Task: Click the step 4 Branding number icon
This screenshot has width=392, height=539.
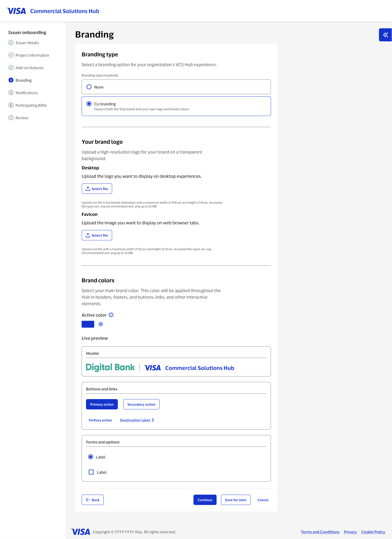Action: tap(11, 80)
